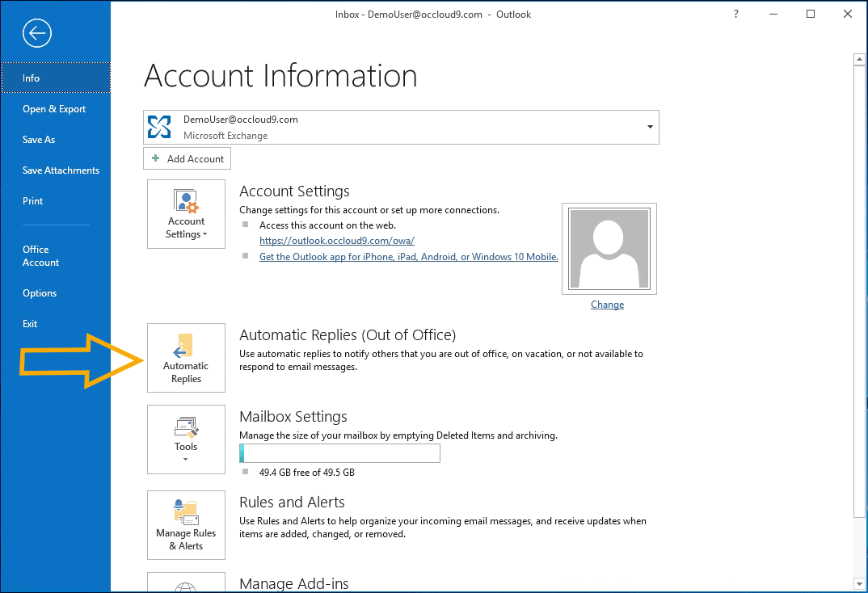Open Manage Rules & Alerts
Viewport: 868px width, 593px height.
pyautogui.click(x=186, y=525)
